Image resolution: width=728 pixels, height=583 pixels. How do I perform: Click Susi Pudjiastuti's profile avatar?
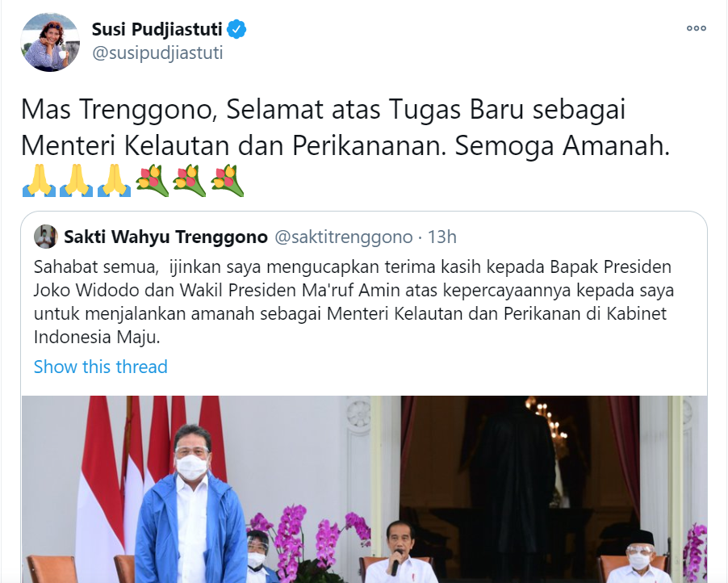[50, 42]
